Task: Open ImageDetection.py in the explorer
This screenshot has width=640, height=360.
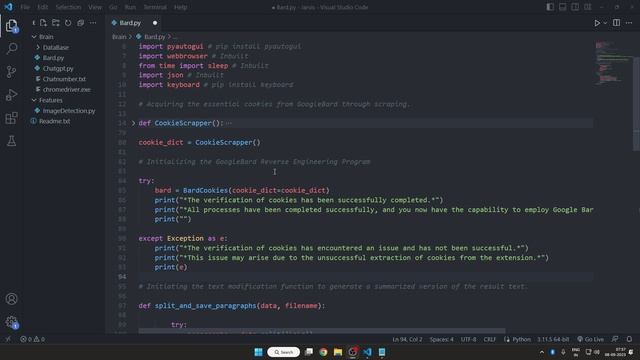Action: 69,111
